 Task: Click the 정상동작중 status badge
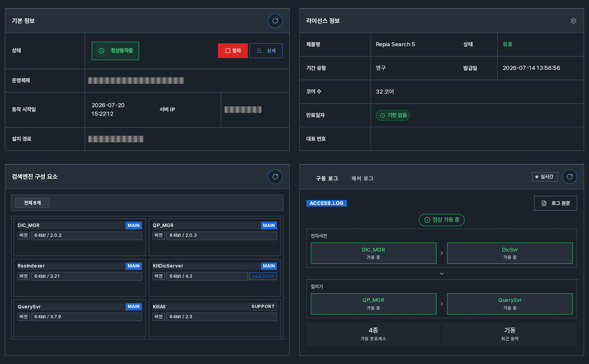[x=115, y=51]
